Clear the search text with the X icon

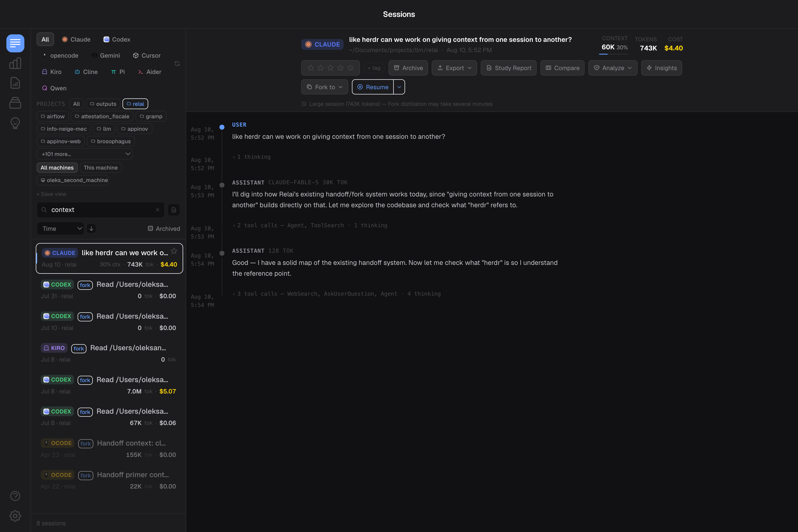point(157,210)
